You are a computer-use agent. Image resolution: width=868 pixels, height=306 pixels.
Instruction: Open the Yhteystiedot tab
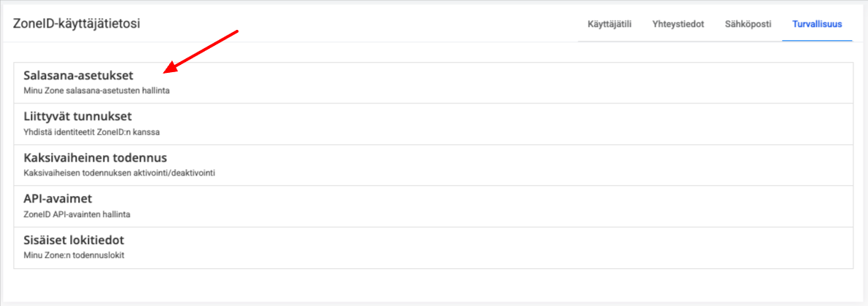(678, 24)
